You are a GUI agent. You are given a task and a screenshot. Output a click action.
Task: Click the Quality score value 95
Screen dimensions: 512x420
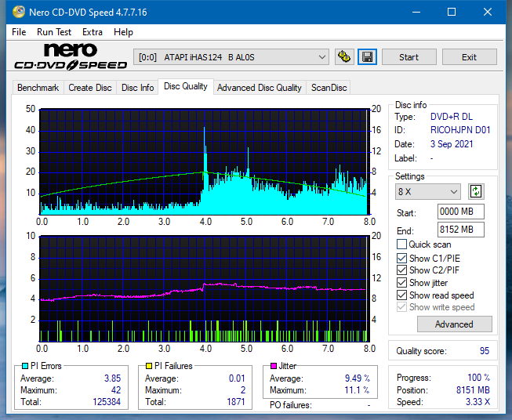coord(485,351)
